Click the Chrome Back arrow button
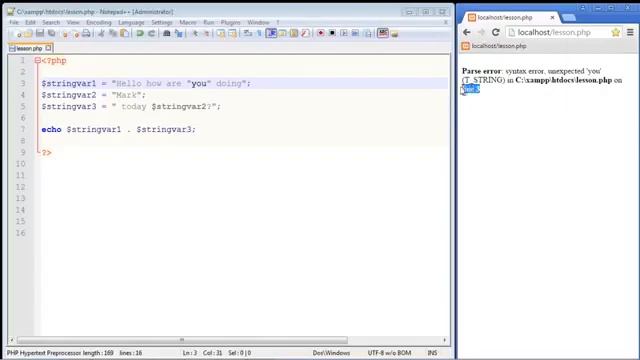Screen dimensions: 640x360 coord(467,32)
